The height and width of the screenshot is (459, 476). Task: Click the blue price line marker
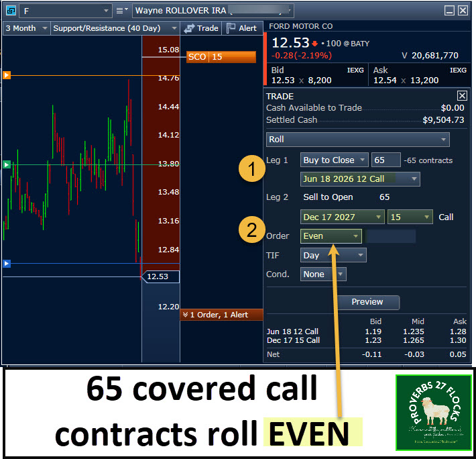7,264
